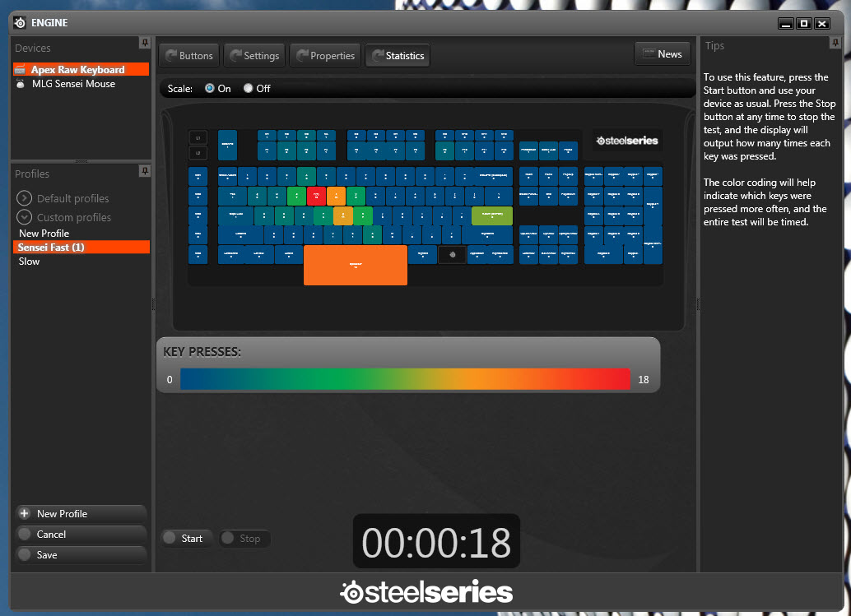Click the SteelSeries logo on the keyboard image
The width and height of the screenshot is (851, 616).
(x=627, y=141)
